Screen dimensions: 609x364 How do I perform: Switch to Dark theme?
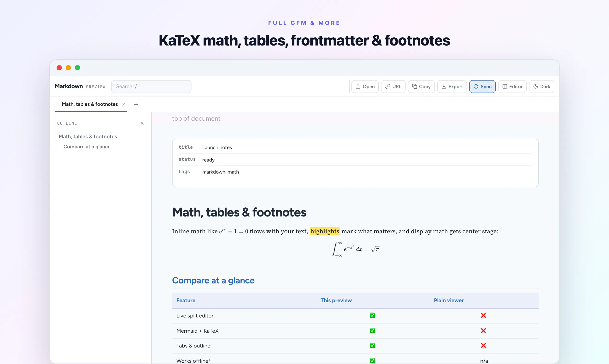point(541,87)
